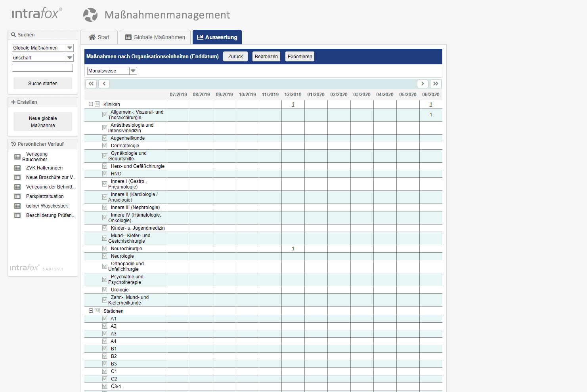Open the unscharf search mode dropdown
The height and width of the screenshot is (392, 587).
pos(69,57)
